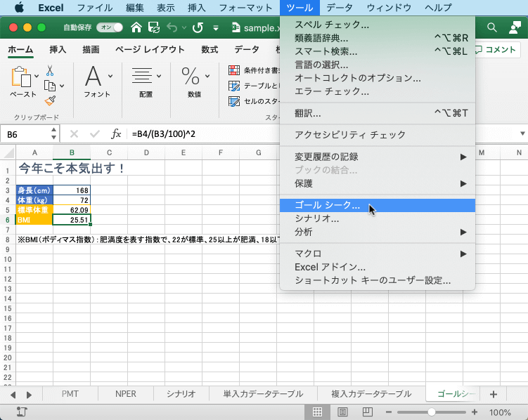Expand the Quick Access toolbar dropdown
Image resolution: width=528 pixels, height=420 pixels.
pyautogui.click(x=216, y=28)
